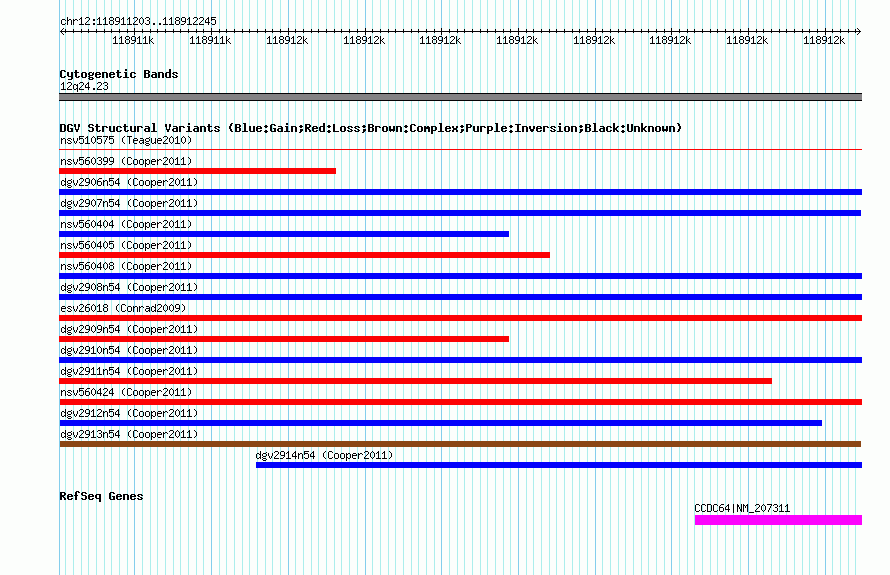Open the CCDC64|NM_207311 gene label
890x575 pixels.
tap(742, 509)
